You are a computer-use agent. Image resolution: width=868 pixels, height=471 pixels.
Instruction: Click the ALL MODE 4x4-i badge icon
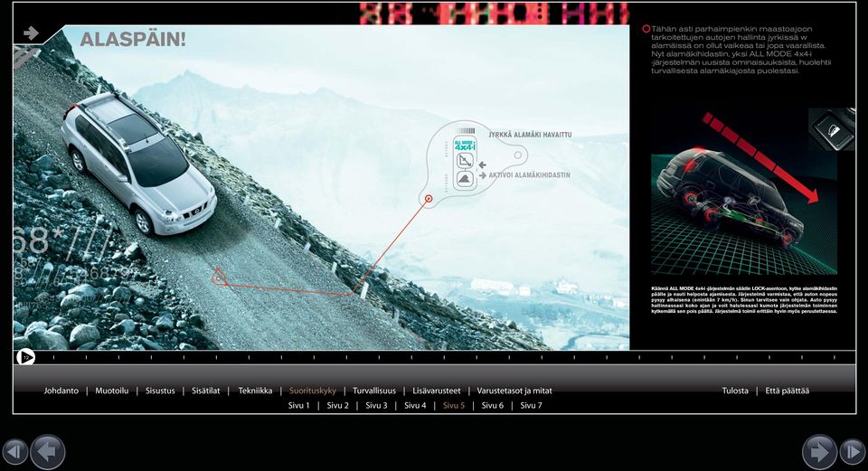(x=465, y=145)
